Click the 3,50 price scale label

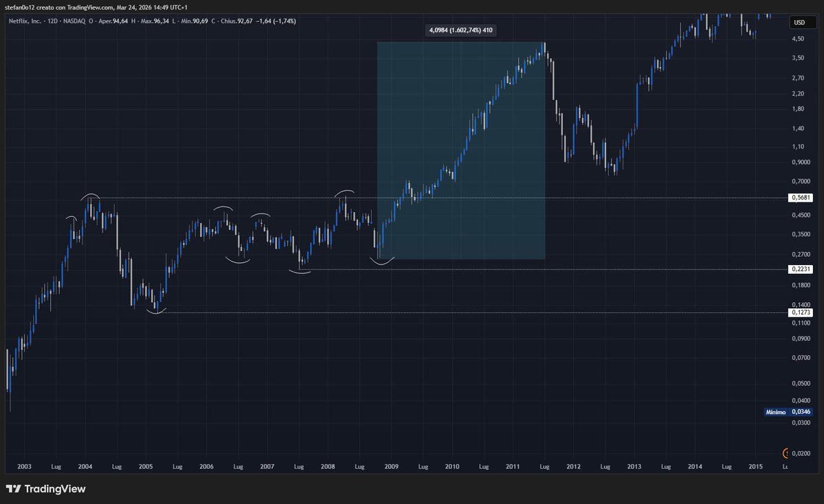(798, 58)
